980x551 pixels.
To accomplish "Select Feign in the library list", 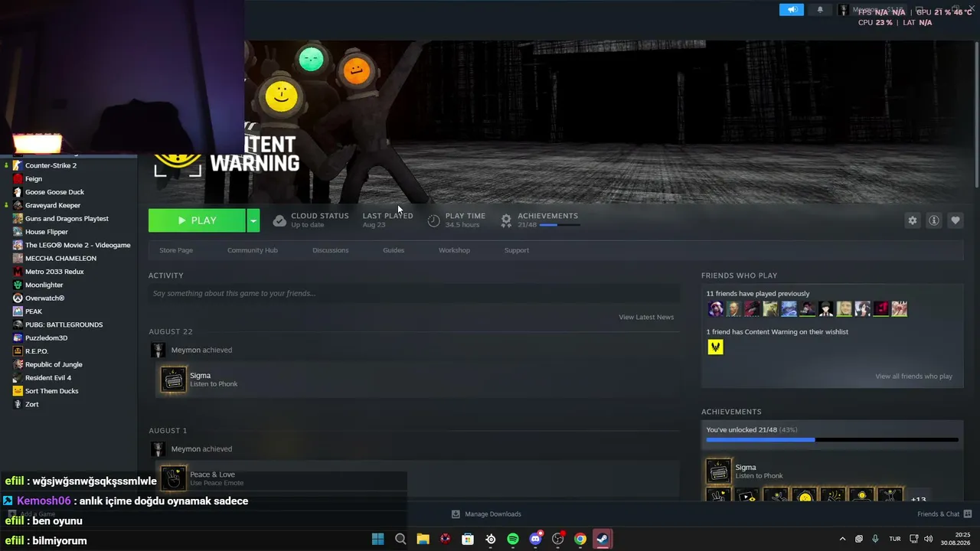I will click(34, 179).
